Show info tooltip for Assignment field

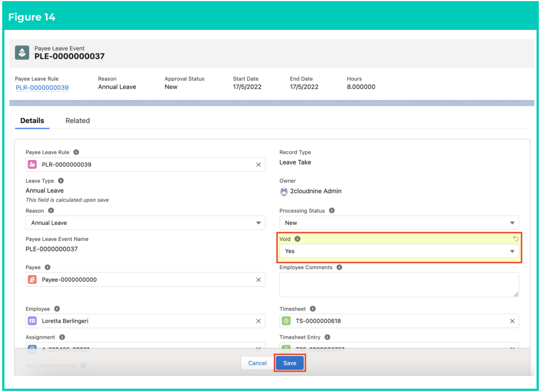coord(62,337)
